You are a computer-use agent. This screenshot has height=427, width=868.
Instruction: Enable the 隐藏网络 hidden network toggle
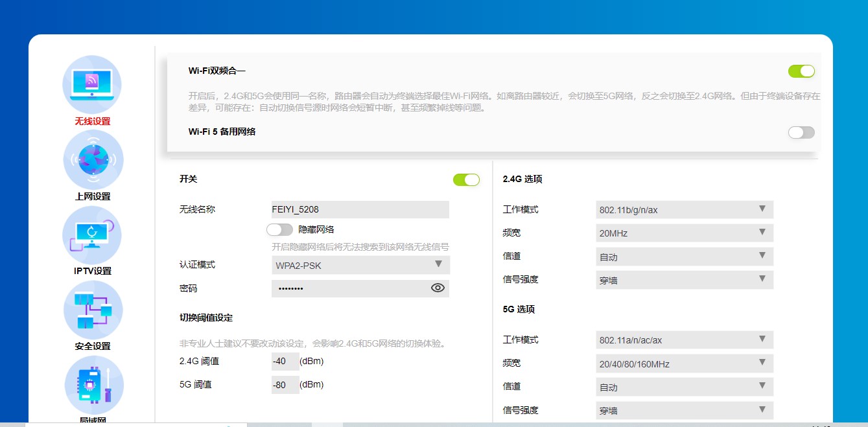click(279, 229)
